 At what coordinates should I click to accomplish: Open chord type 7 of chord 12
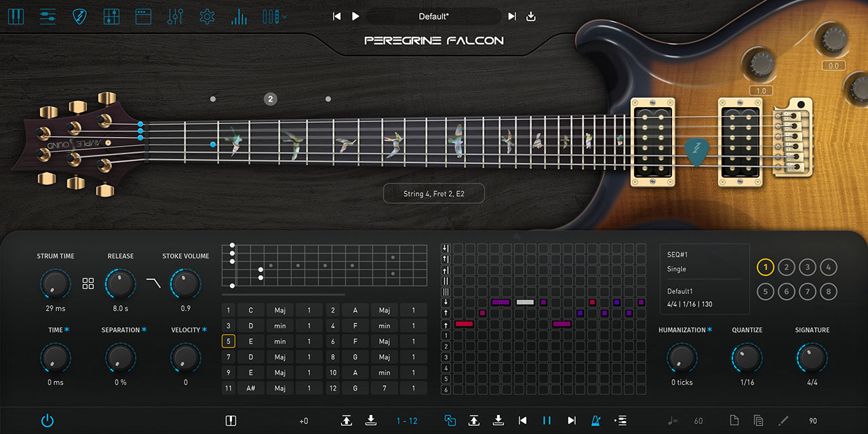click(384, 389)
